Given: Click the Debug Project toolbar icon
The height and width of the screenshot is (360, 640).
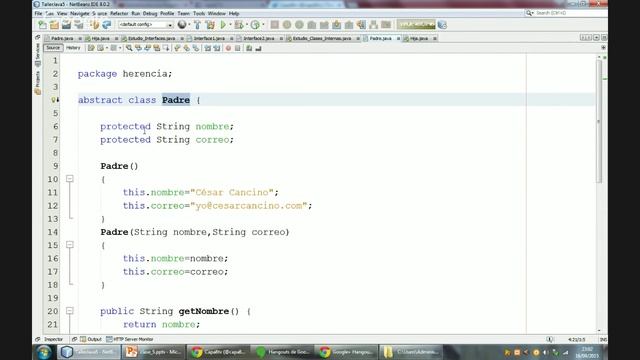Looking at the screenshot, I should tap(239, 25).
